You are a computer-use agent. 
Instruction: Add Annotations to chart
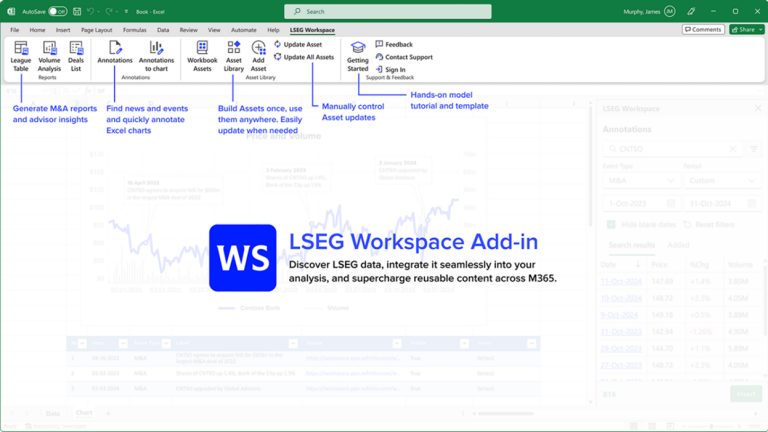[156, 56]
